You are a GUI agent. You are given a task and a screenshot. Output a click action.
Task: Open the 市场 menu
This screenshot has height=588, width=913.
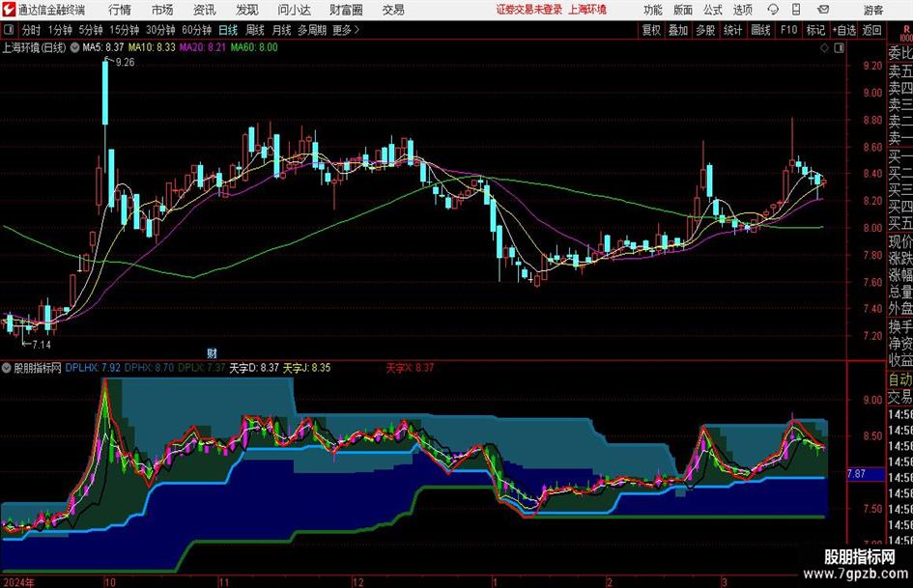162,10
